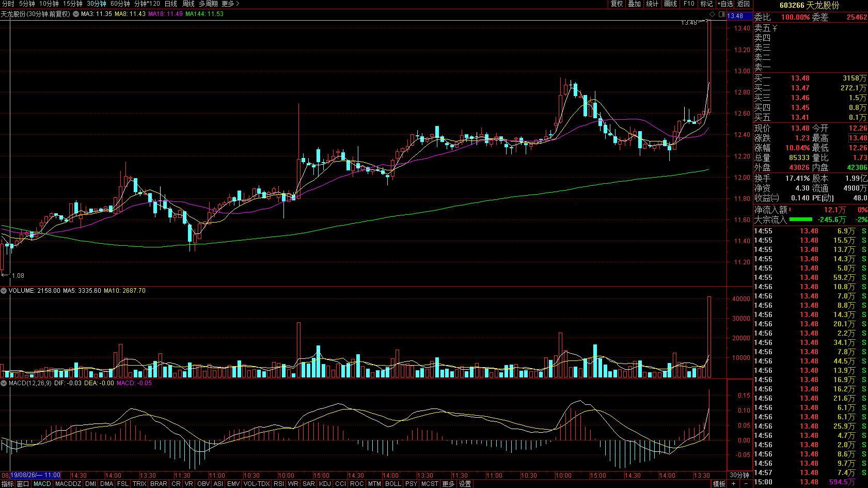Click 窗口 in bottom indicator bar
Viewport: 868px width, 488px height.
tap(23, 484)
